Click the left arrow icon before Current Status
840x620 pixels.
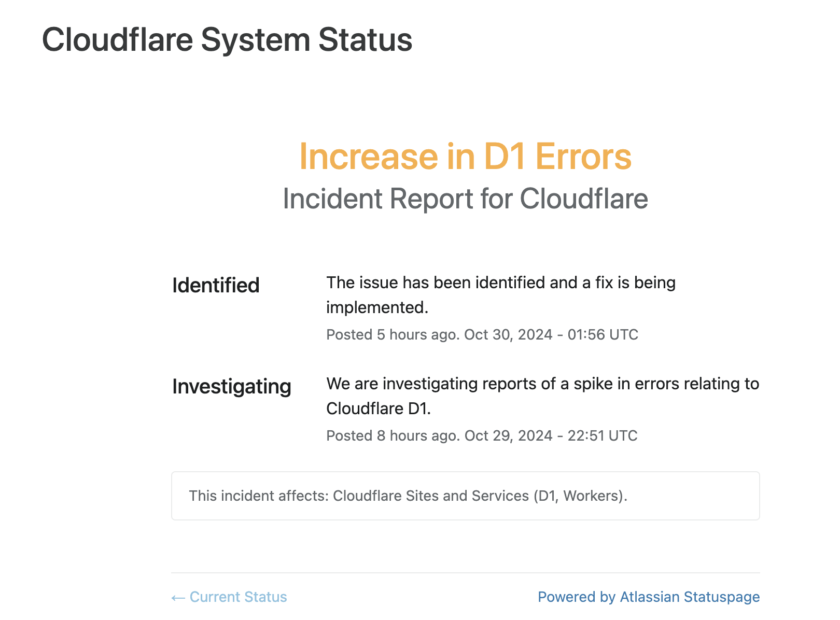(178, 598)
